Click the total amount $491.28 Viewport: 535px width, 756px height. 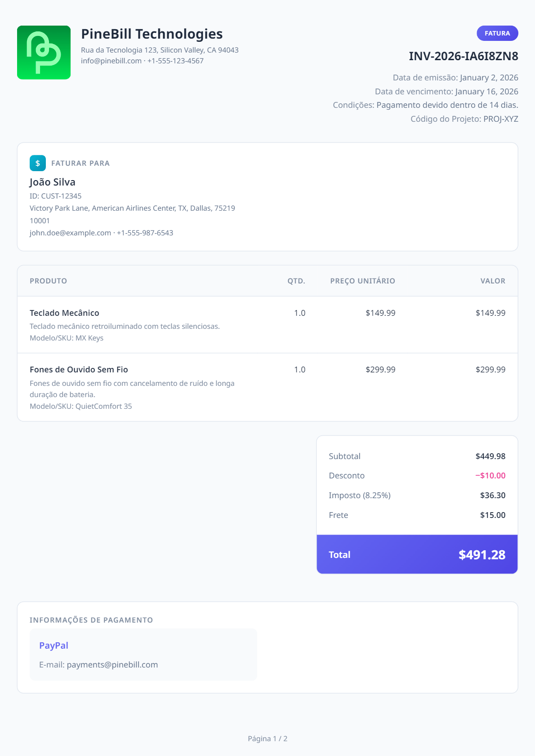(482, 554)
